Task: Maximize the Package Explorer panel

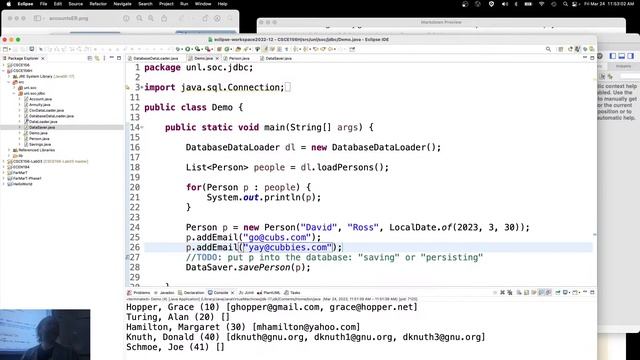Action: tap(119, 58)
